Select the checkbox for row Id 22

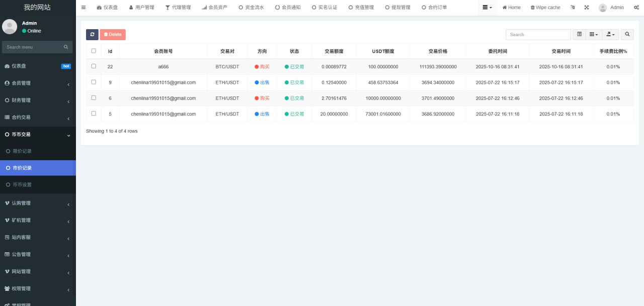click(x=94, y=66)
